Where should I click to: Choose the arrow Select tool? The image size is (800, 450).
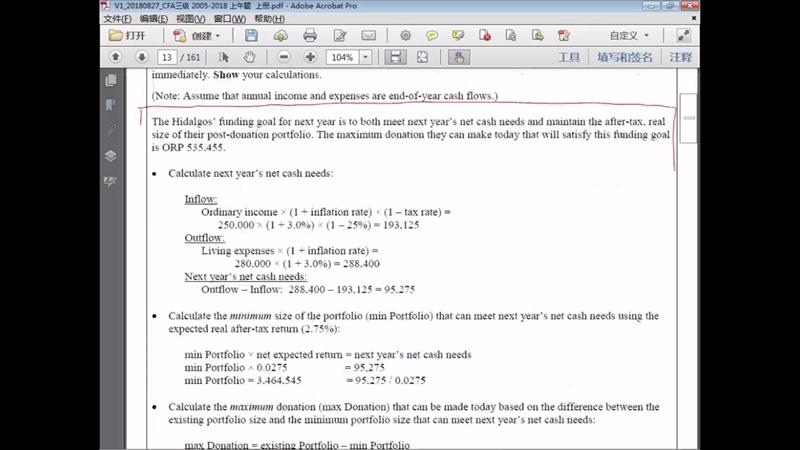[x=224, y=57]
